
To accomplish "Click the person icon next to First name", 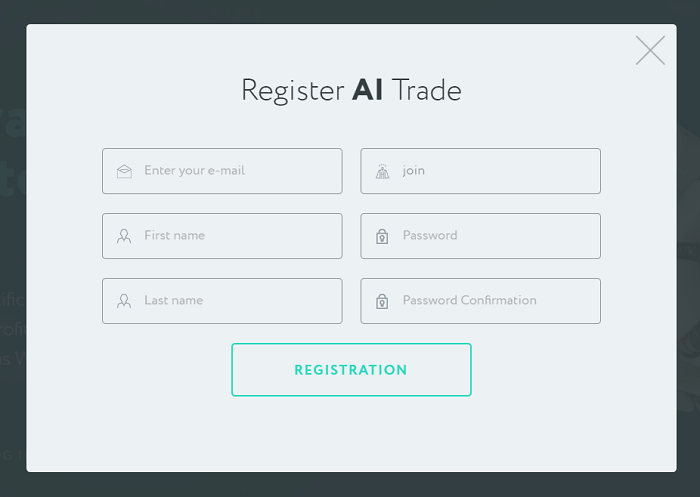I will point(124,237).
